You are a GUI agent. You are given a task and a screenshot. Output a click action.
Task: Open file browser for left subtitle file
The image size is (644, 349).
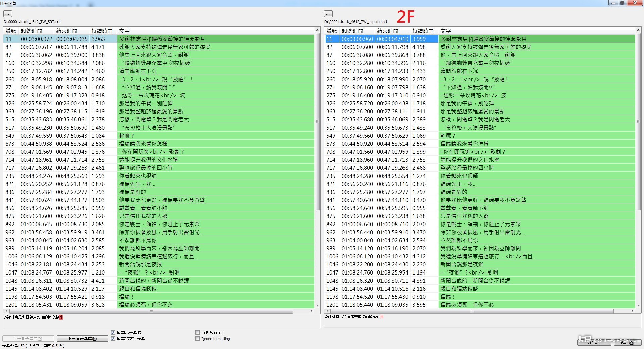click(x=8, y=14)
